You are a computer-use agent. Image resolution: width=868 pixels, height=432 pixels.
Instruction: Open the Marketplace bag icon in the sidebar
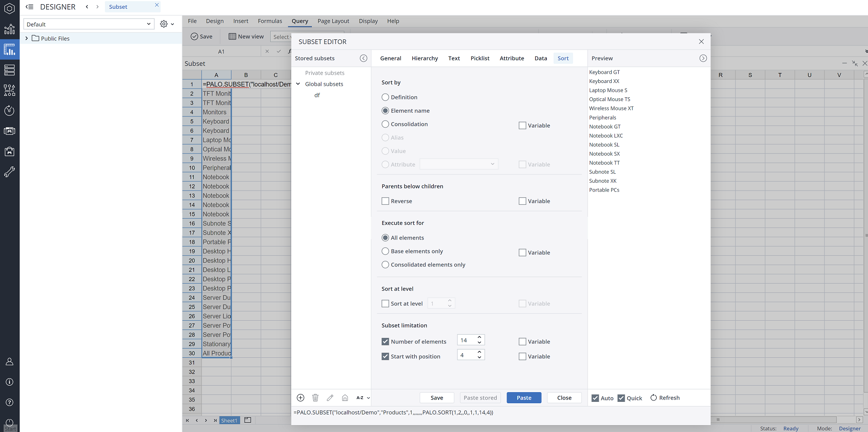pos(9,151)
